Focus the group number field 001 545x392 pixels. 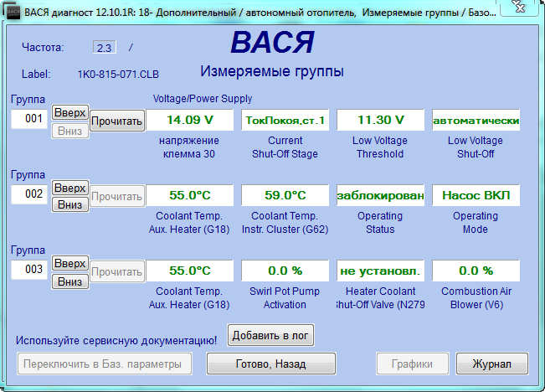point(29,119)
